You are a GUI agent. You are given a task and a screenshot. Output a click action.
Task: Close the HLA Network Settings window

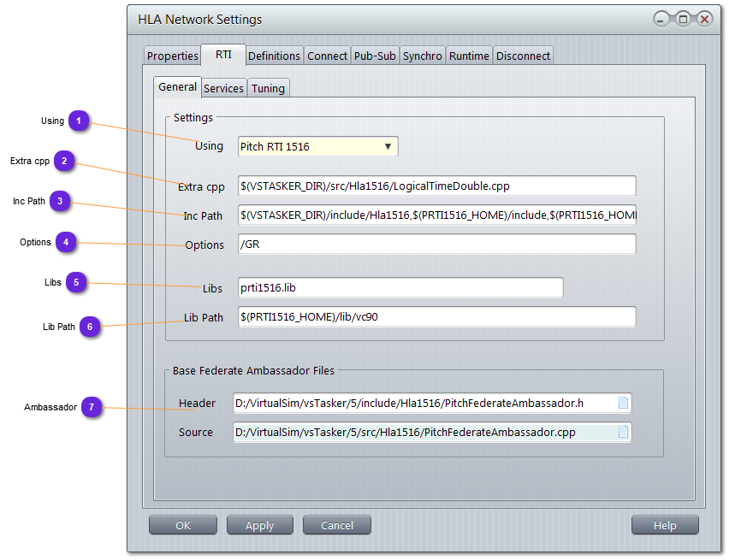[x=704, y=19]
